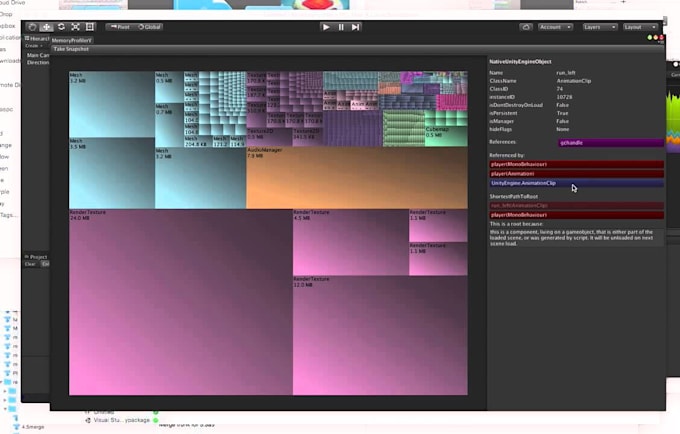Viewport: 680px width, 434px height.
Task: Click the Visual Stu...ypackage row in the background window
Action: tap(121, 420)
